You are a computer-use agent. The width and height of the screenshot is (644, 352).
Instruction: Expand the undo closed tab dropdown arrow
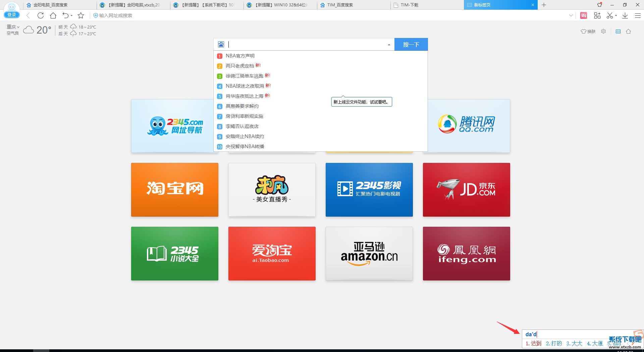[x=72, y=16]
